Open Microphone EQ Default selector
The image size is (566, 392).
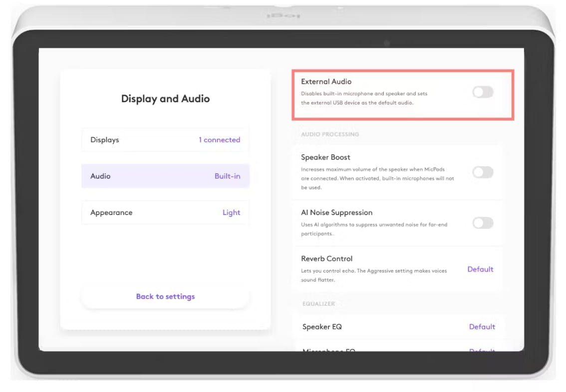point(482,350)
